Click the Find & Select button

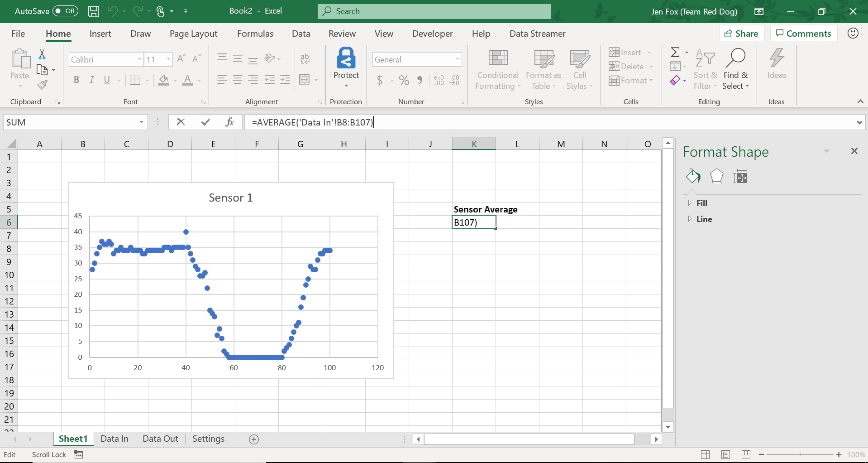click(x=735, y=68)
